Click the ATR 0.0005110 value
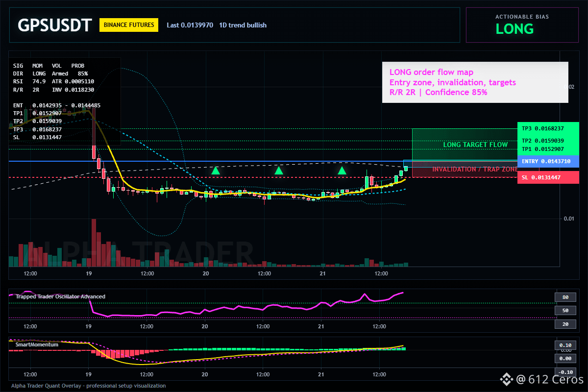This screenshot has height=392, width=588. tap(73, 81)
